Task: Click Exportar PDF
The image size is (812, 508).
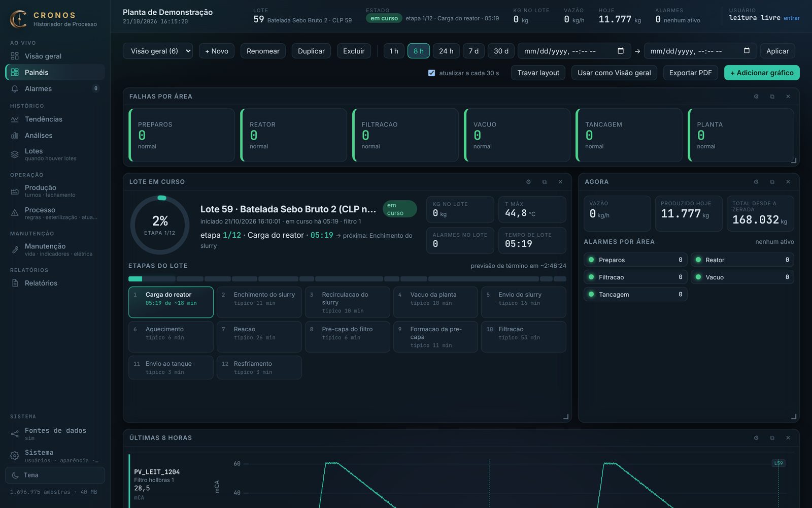Action: point(690,73)
